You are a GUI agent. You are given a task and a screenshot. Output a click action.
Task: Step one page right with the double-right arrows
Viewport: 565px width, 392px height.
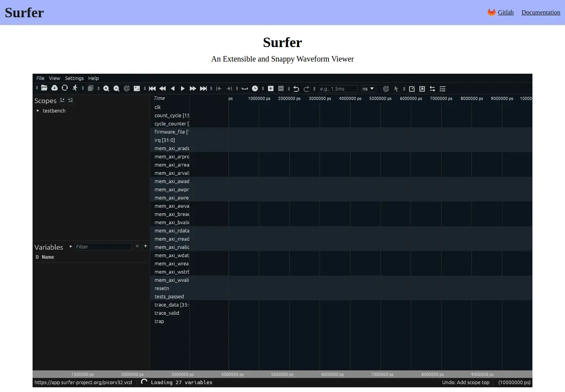(193, 89)
